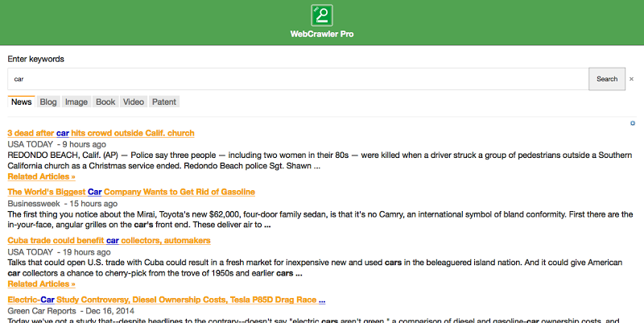The image size is (644, 323).
Task: Click the Mirai Toyota article snippet text
Action: (x=320, y=219)
